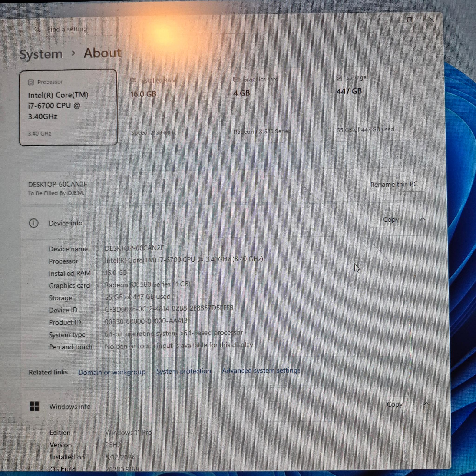Click the Installed RAM memory icon
This screenshot has width=476, height=476.
point(133,80)
